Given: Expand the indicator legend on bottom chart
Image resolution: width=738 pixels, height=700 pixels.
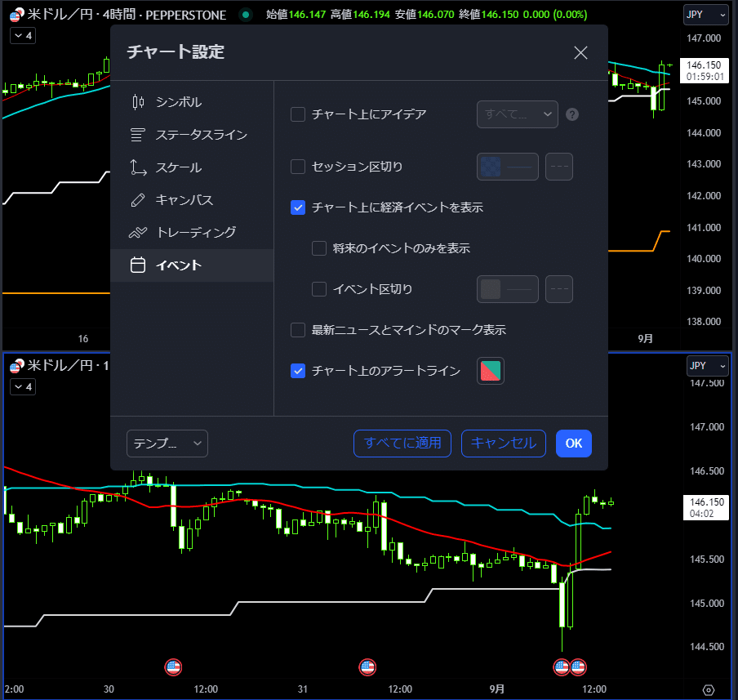Looking at the screenshot, I should point(23,386).
